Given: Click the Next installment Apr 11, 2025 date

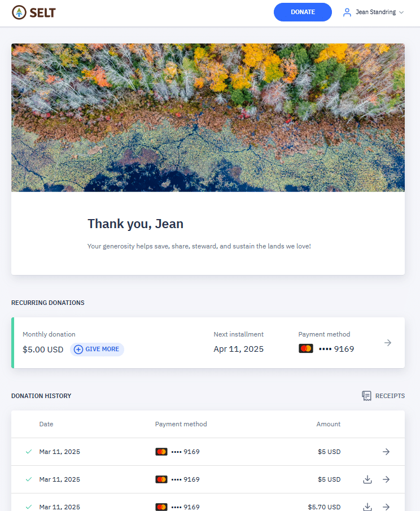Looking at the screenshot, I should [238, 349].
